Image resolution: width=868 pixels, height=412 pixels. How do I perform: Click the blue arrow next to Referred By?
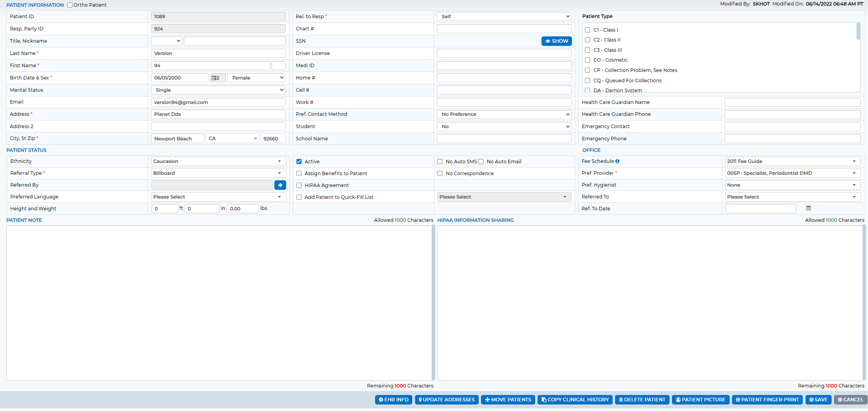(x=280, y=185)
